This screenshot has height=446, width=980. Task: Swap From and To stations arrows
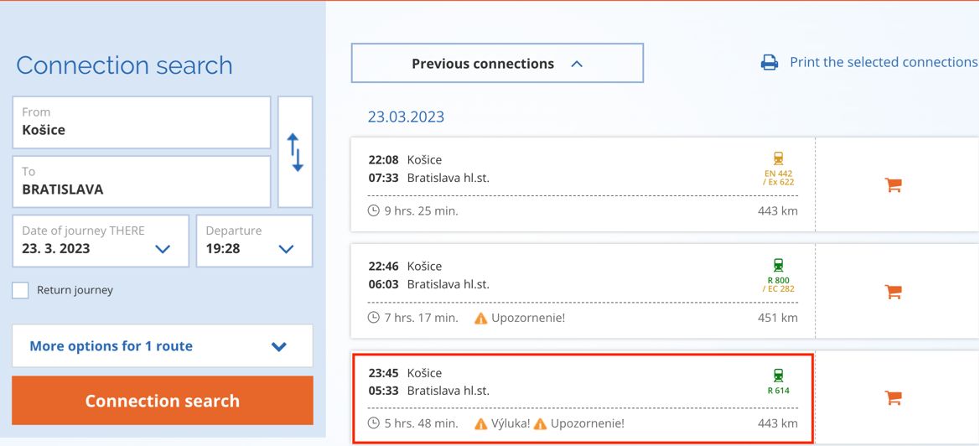tap(295, 152)
